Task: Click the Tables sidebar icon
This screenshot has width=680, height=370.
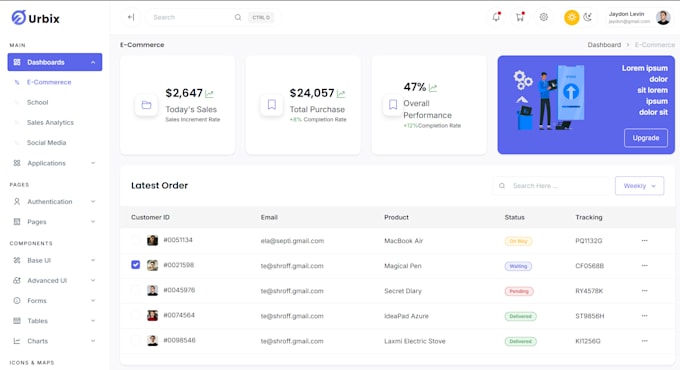Action: [17, 321]
